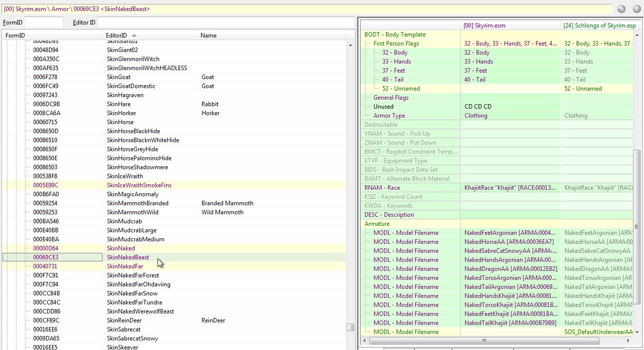The image size is (644, 350).
Task: Move the right panel's horizontal scrollbar thumb
Action: click(484, 340)
